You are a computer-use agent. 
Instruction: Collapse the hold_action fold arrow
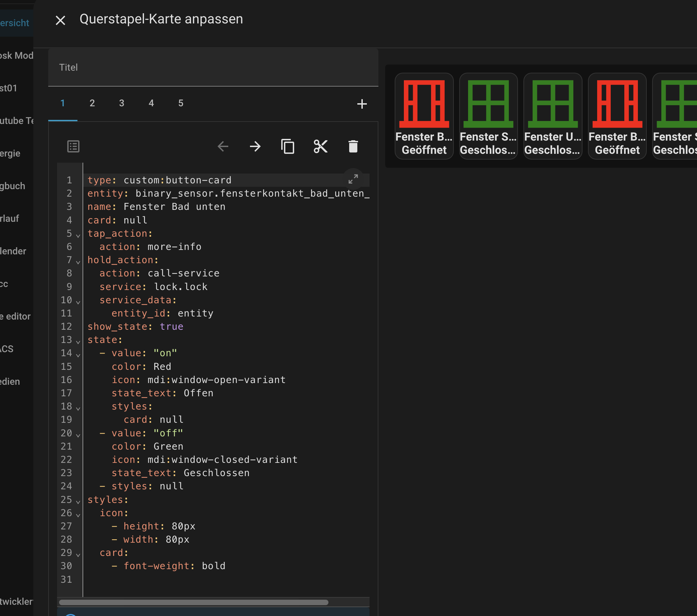point(78,262)
